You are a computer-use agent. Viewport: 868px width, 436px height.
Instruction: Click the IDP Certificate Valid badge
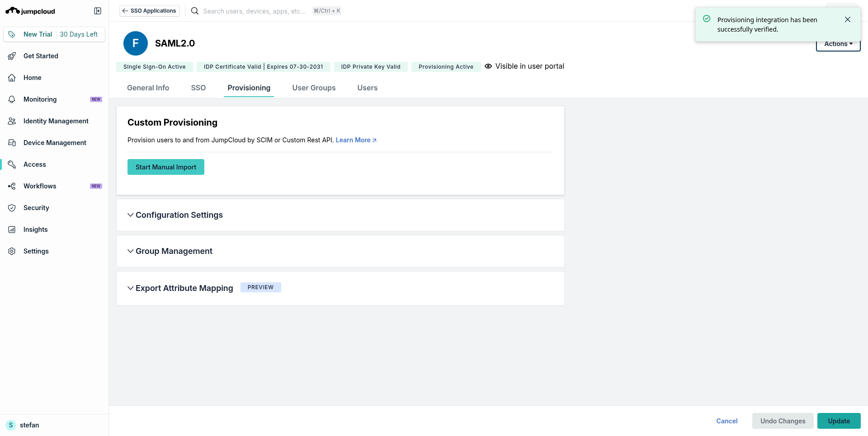click(x=264, y=67)
